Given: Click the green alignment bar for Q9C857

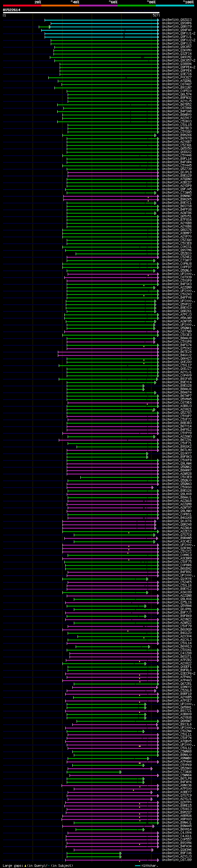Looking at the screenshot, I should (x=107, y=47).
